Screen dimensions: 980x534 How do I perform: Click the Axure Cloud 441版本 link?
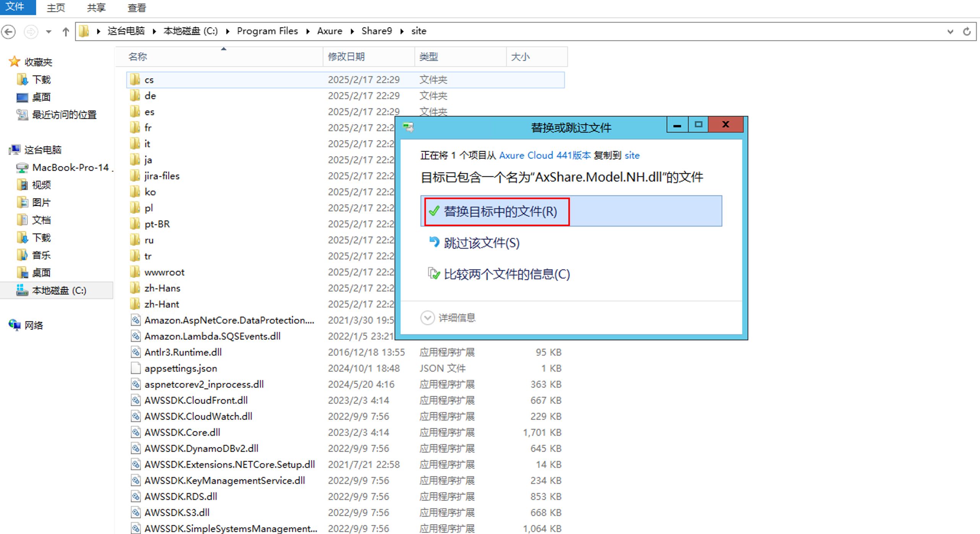[545, 155]
